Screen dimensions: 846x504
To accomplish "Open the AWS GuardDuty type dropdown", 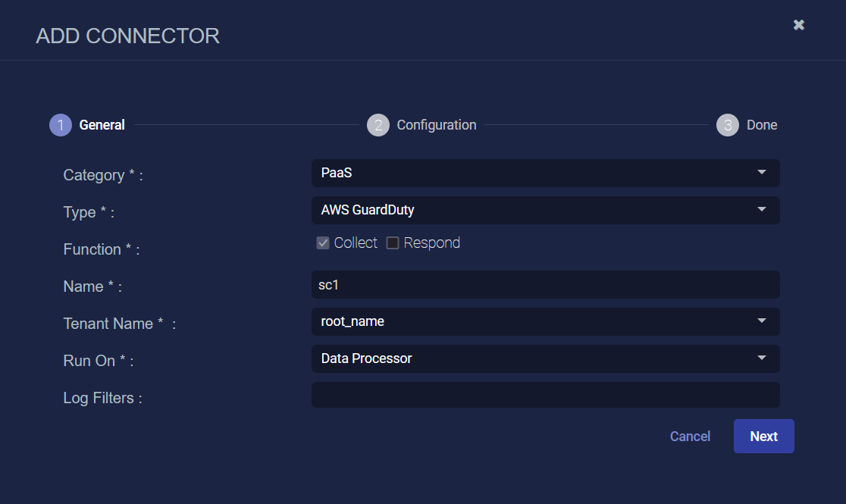I will [x=546, y=211].
